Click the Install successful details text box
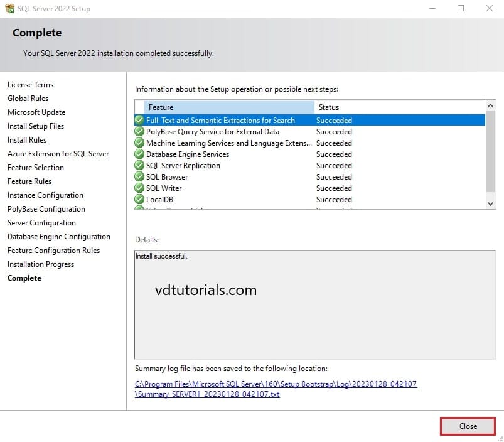 [x=314, y=305]
